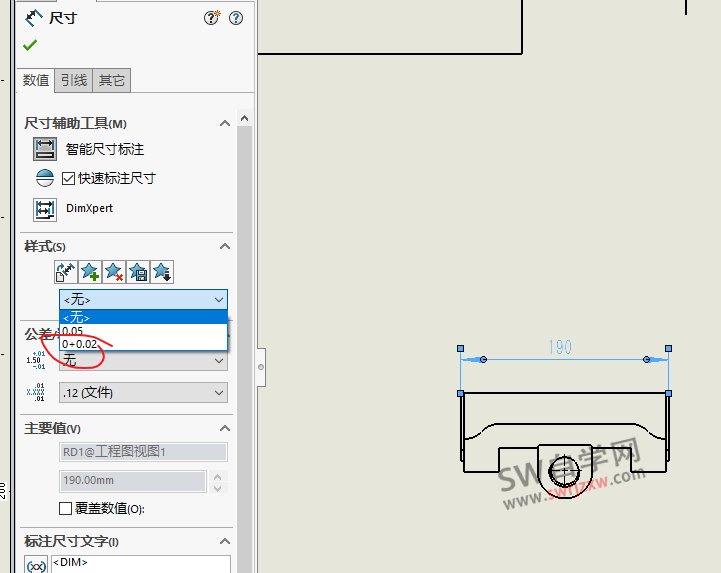Click the Smart Dimension (智能尺寸标注) icon
This screenshot has height=573, width=721.
point(45,149)
